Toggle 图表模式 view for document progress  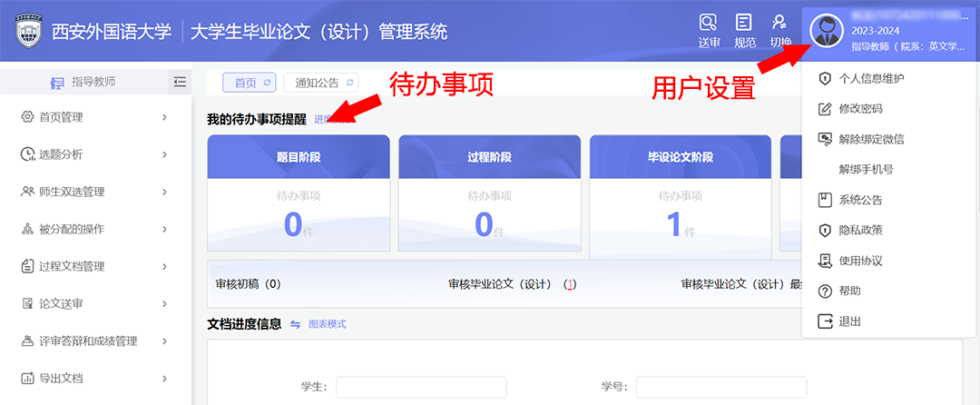[318, 324]
